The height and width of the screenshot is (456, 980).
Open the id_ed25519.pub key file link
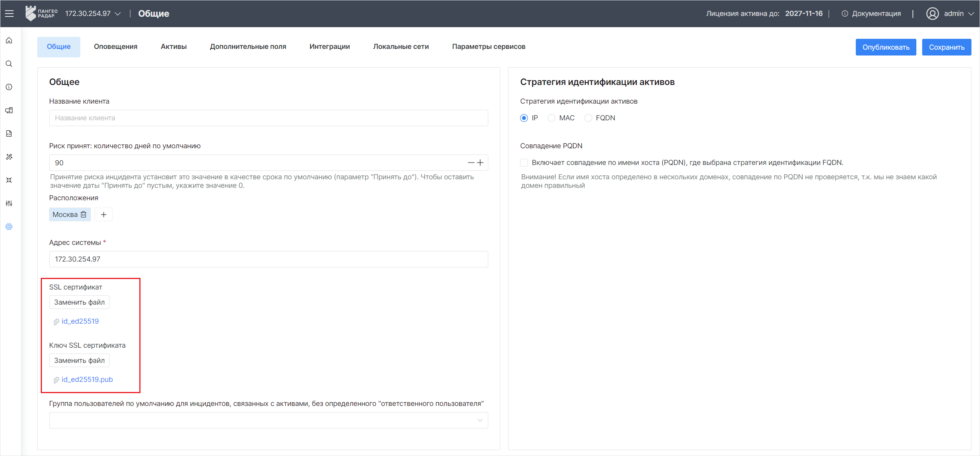coord(87,380)
